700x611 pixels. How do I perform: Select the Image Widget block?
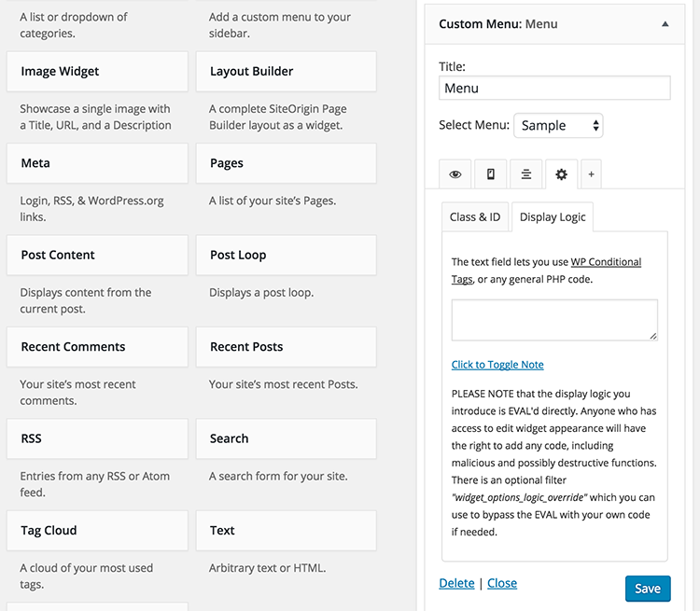click(x=98, y=72)
